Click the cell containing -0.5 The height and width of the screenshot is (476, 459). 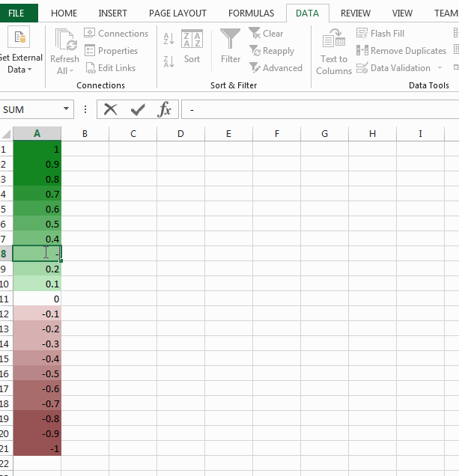(x=37, y=373)
